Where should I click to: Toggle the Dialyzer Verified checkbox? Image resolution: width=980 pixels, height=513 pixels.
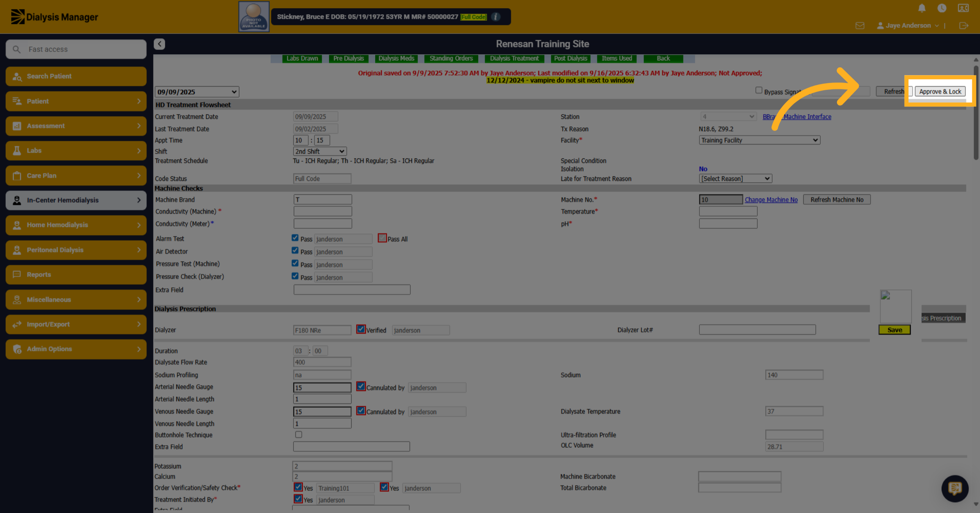361,329
